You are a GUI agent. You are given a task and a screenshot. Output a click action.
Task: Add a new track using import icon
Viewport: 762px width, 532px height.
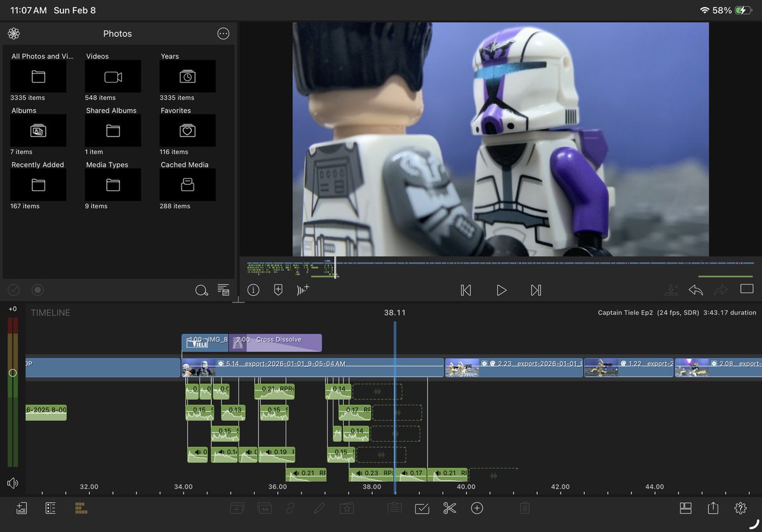pyautogui.click(x=22, y=508)
